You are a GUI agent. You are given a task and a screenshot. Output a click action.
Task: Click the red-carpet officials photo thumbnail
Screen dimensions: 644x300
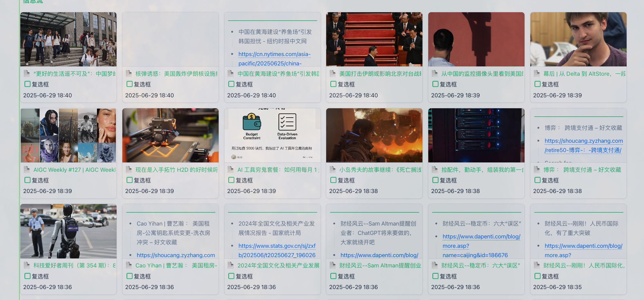(x=374, y=39)
